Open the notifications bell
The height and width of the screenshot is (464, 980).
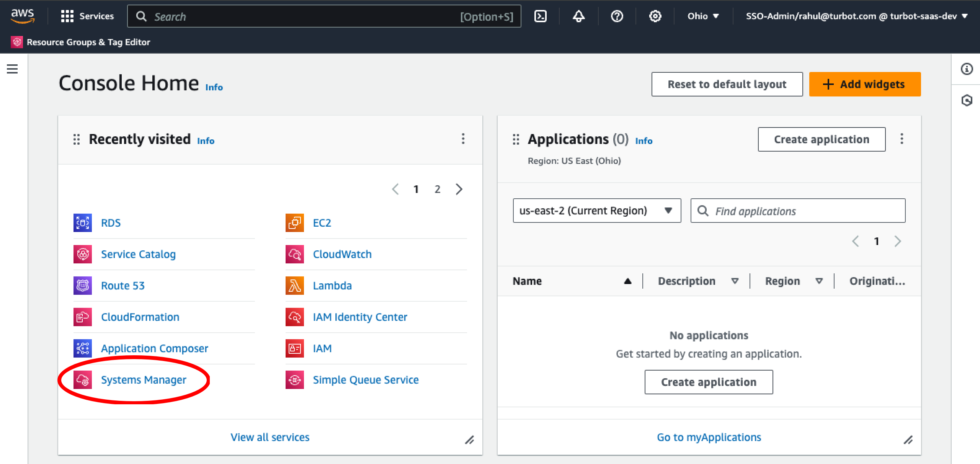(x=578, y=16)
